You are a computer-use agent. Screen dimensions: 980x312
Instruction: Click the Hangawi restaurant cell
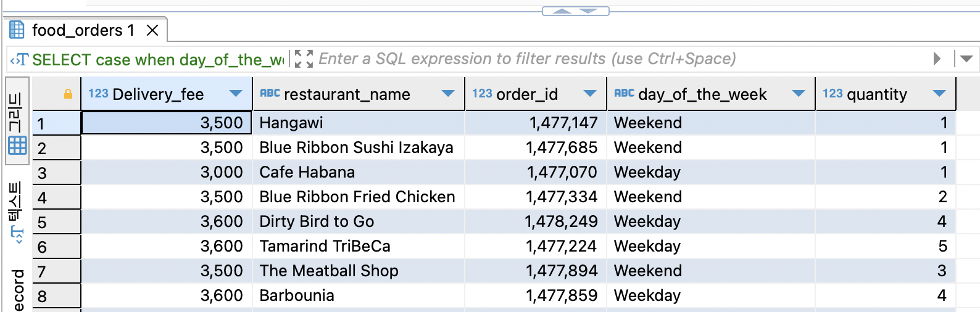[x=359, y=123]
